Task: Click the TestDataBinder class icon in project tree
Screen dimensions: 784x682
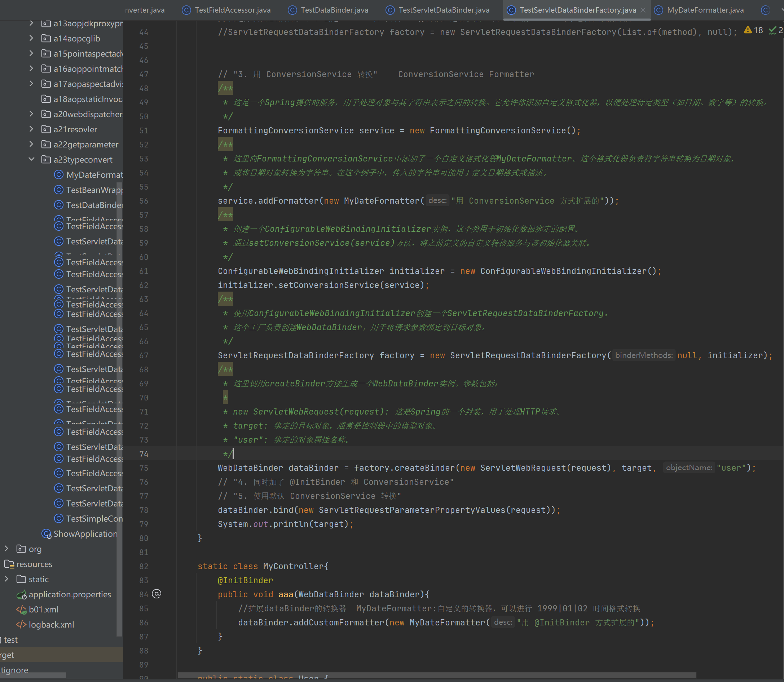Action: click(59, 205)
